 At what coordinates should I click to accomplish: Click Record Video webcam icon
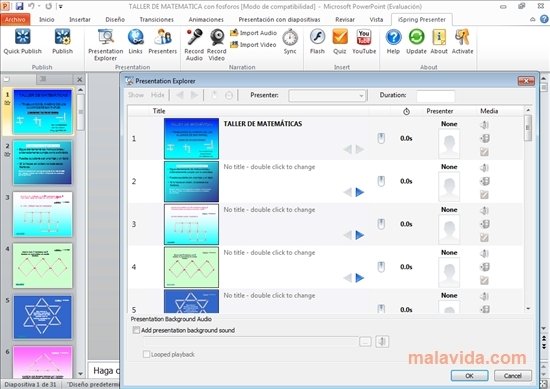[x=217, y=36]
